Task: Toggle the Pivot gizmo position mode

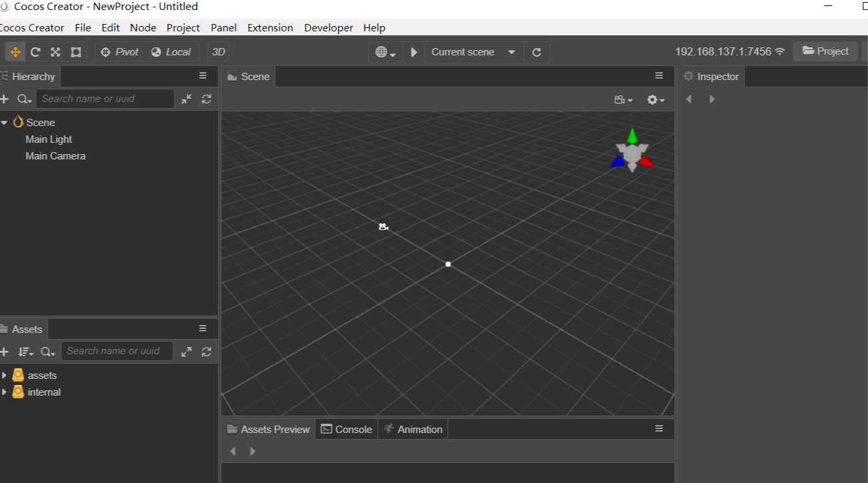Action: (x=119, y=52)
